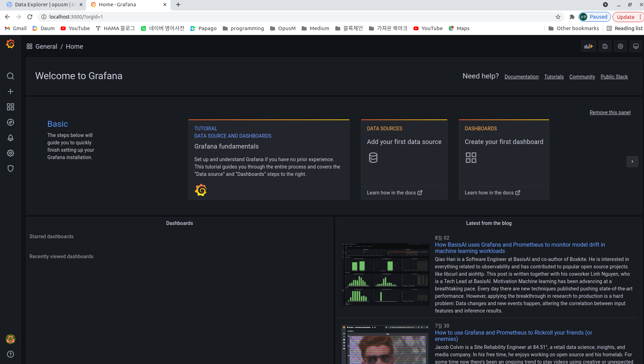Viewport: 644px width, 364px height.
Task: Go back with browser back arrow
Action: [7, 17]
